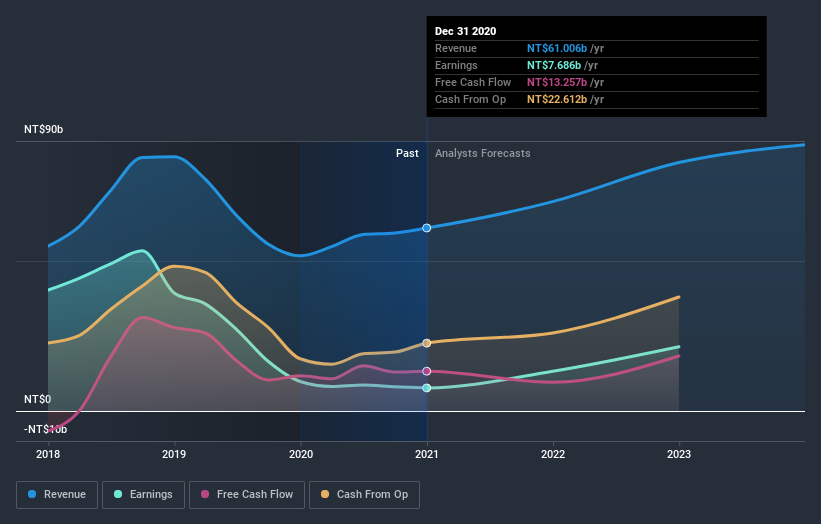Click the 2021 x-axis label
This screenshot has width=821, height=524.
(427, 454)
